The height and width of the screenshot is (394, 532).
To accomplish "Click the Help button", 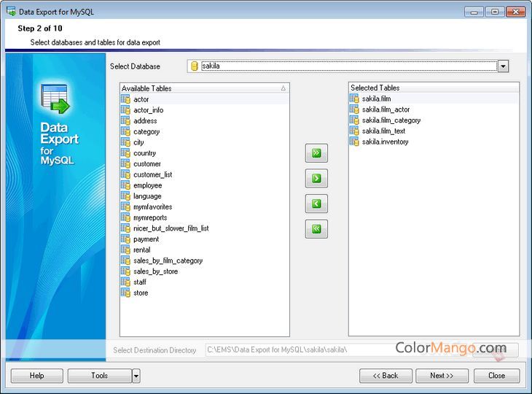I will pos(37,376).
